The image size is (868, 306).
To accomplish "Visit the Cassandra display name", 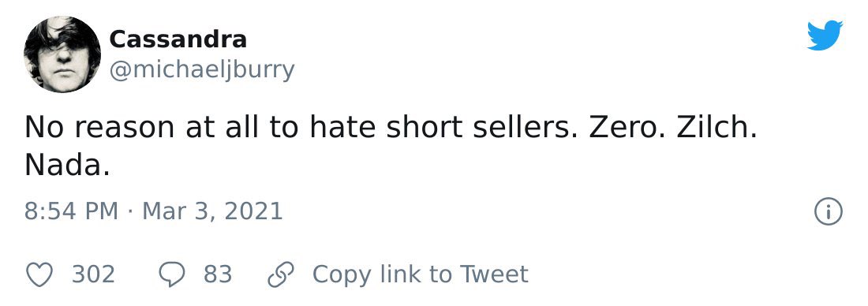I will tap(178, 40).
